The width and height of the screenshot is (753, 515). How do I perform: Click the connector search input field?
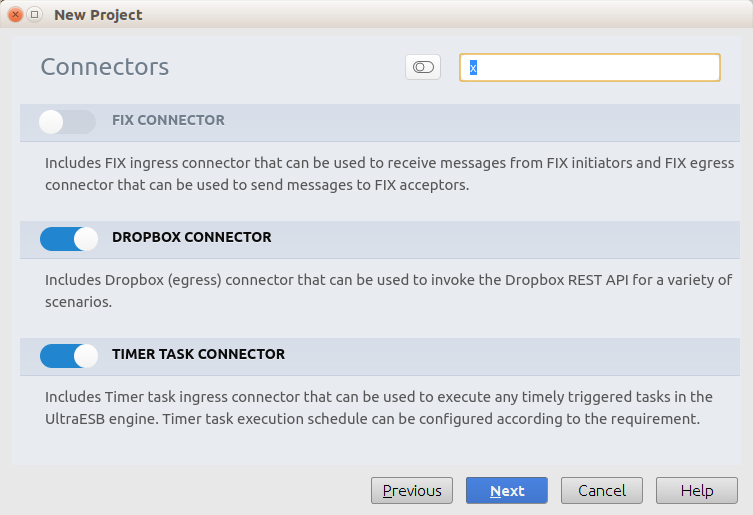(x=590, y=67)
